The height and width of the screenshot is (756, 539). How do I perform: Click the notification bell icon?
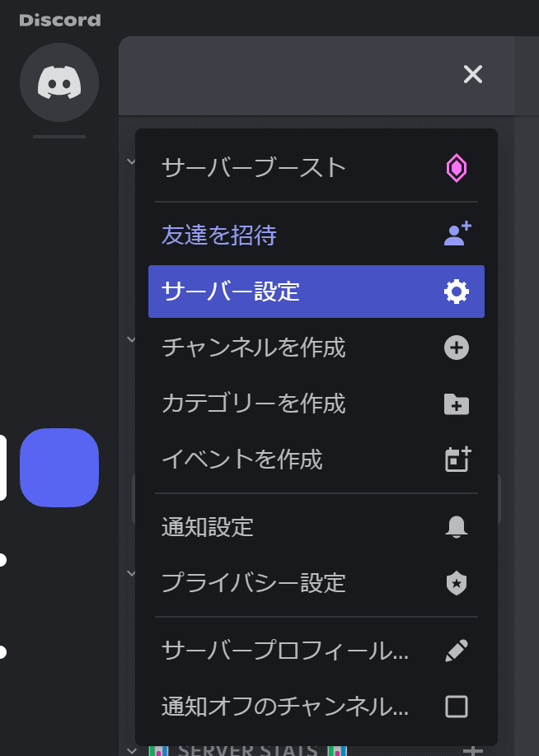456,526
